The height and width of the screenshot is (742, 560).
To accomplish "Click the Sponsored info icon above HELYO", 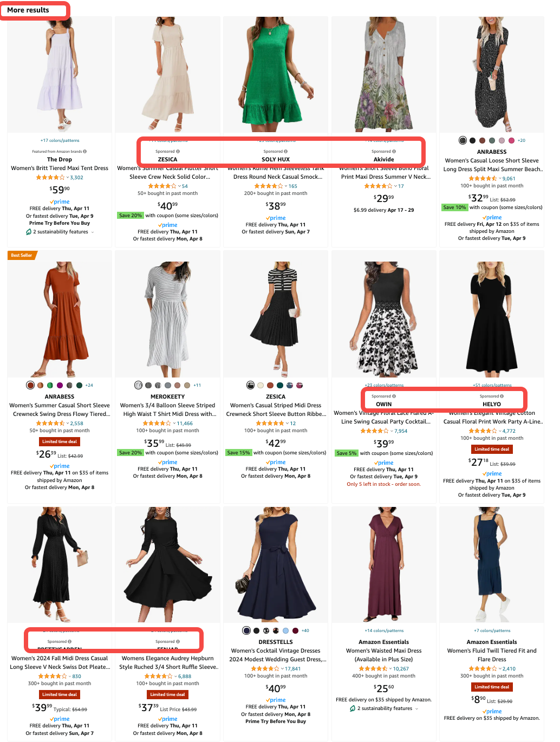I will (502, 396).
